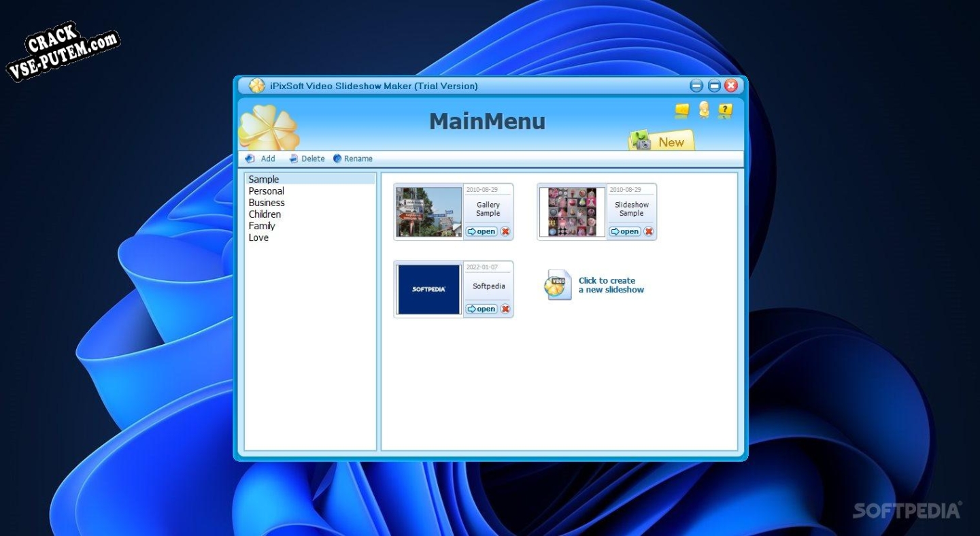Click the video file icon for new slideshow

[x=558, y=285]
